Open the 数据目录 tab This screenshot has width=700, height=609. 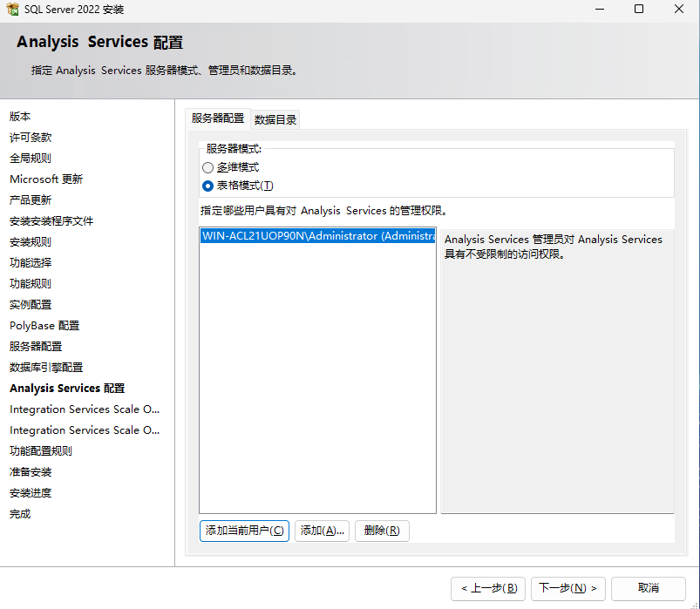point(275,119)
